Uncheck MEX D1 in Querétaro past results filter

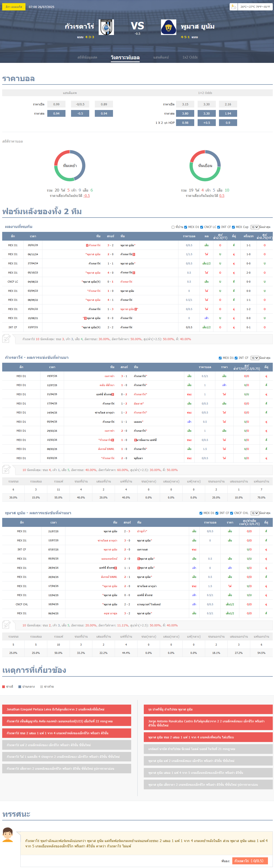pyautogui.click(x=220, y=358)
